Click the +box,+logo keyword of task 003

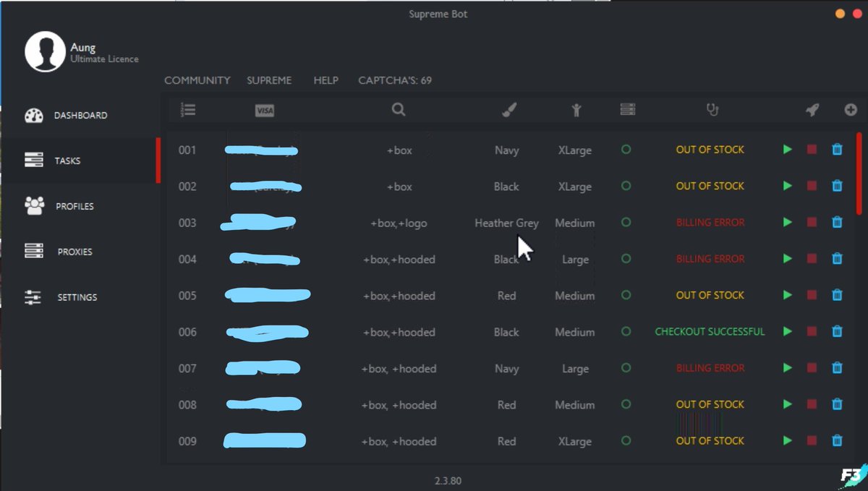click(x=399, y=223)
